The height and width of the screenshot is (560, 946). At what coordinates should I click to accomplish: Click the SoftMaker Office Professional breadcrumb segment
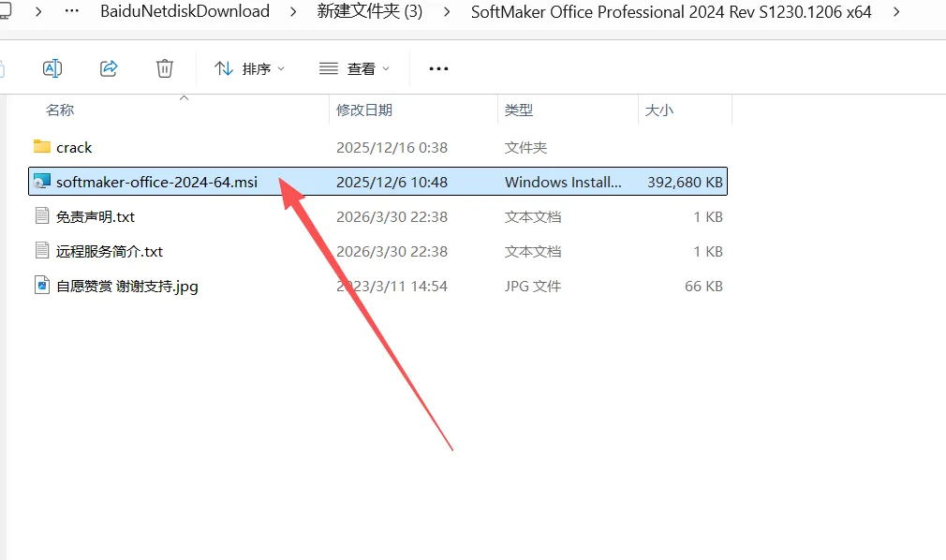671,11
